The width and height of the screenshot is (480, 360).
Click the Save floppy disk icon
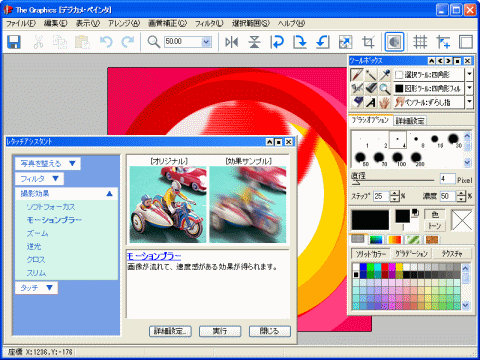14,42
